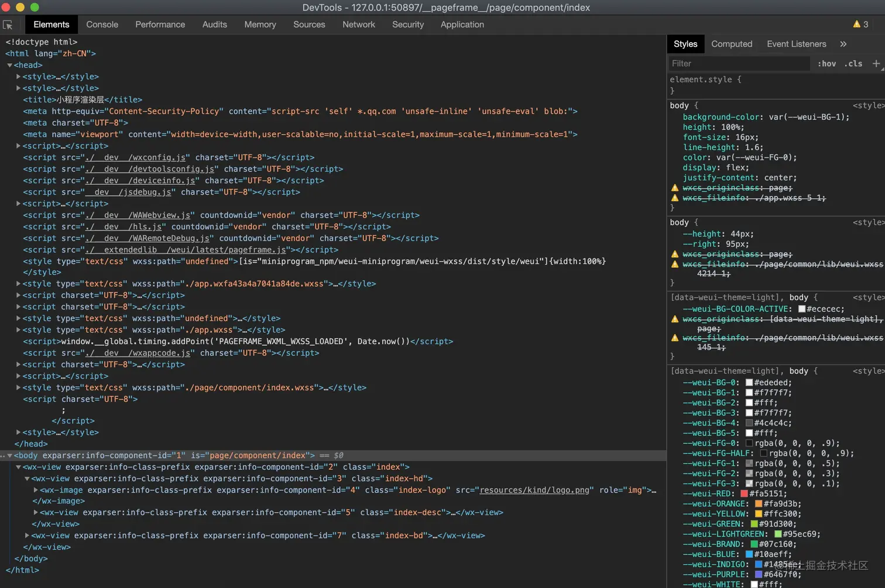Edit the justify-content: center value
Viewport: 885px width, 588px height.
click(x=777, y=178)
